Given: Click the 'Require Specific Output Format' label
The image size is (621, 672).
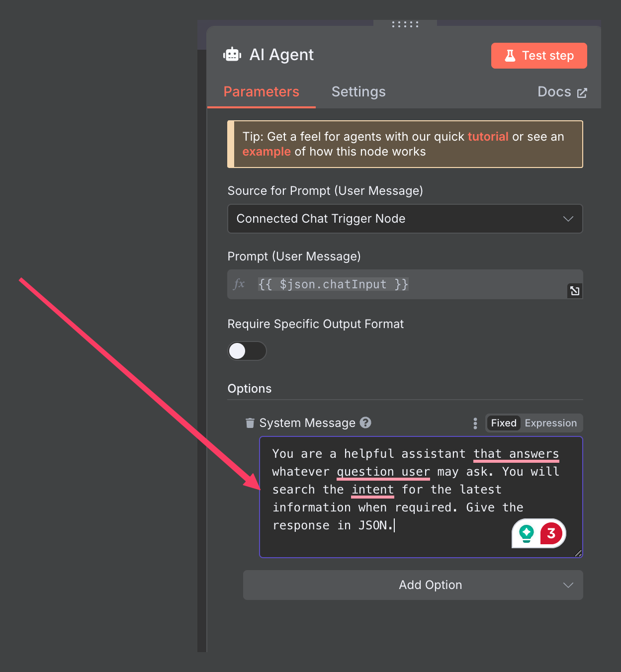Looking at the screenshot, I should pos(316,324).
